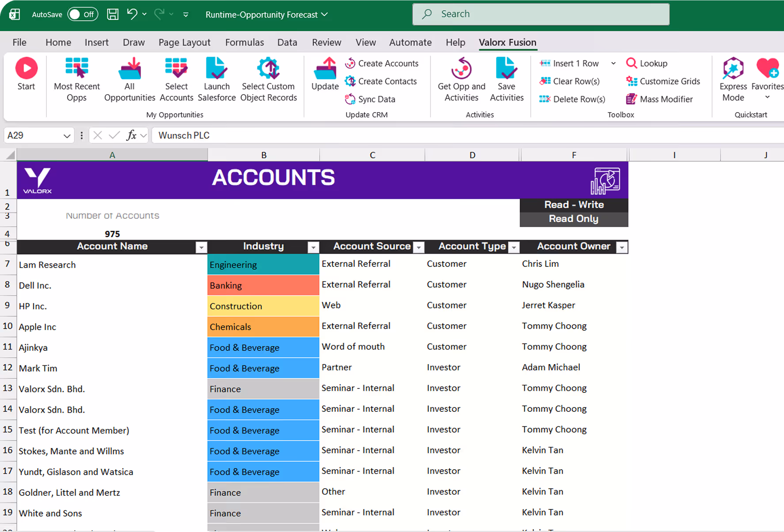Launch Salesforce from ribbon
Viewport: 784px width, 532px height.
[217, 79]
